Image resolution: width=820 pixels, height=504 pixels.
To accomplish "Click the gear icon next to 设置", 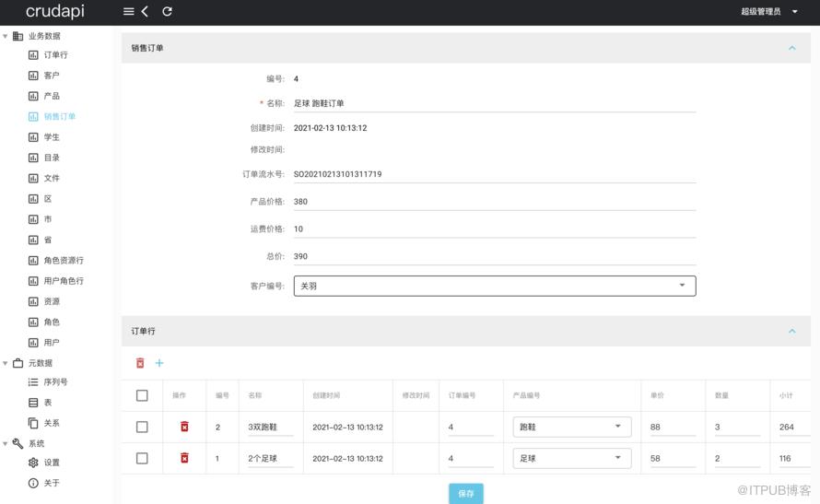I will point(33,463).
